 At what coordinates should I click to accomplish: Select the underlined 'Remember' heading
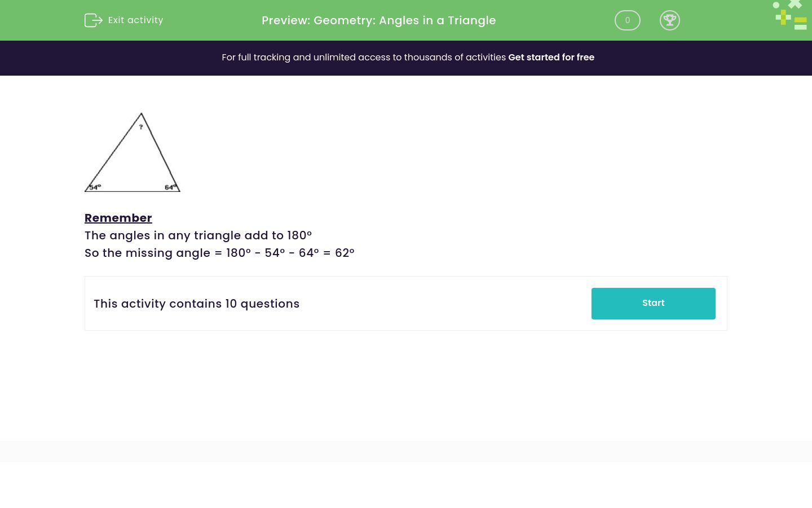118,218
